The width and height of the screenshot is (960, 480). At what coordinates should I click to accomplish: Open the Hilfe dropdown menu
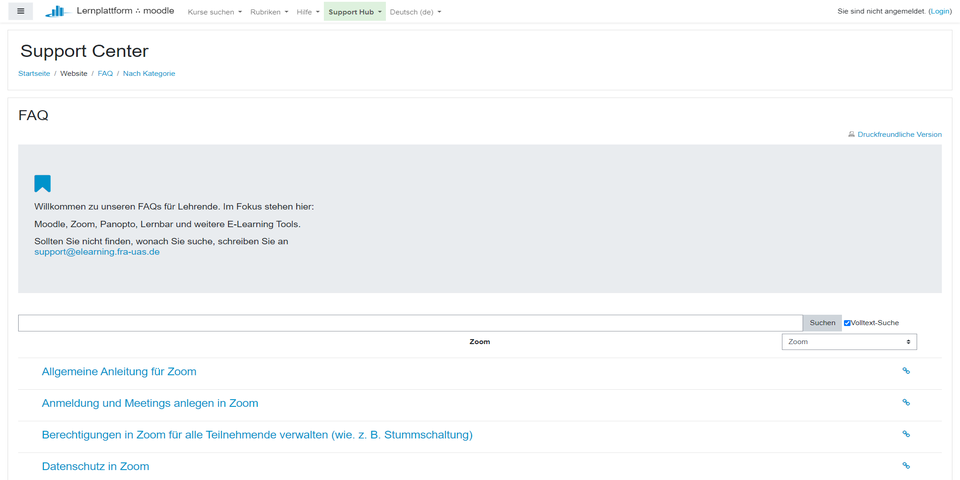click(308, 12)
